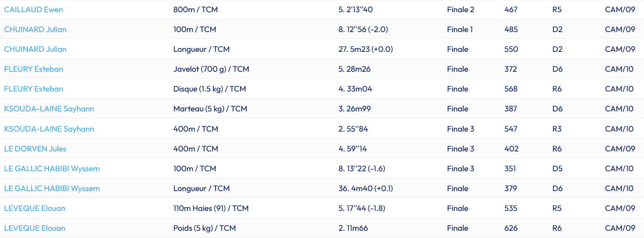The image size is (644, 238).
Task: Select the 55''84 result cell
Action: 353,129
